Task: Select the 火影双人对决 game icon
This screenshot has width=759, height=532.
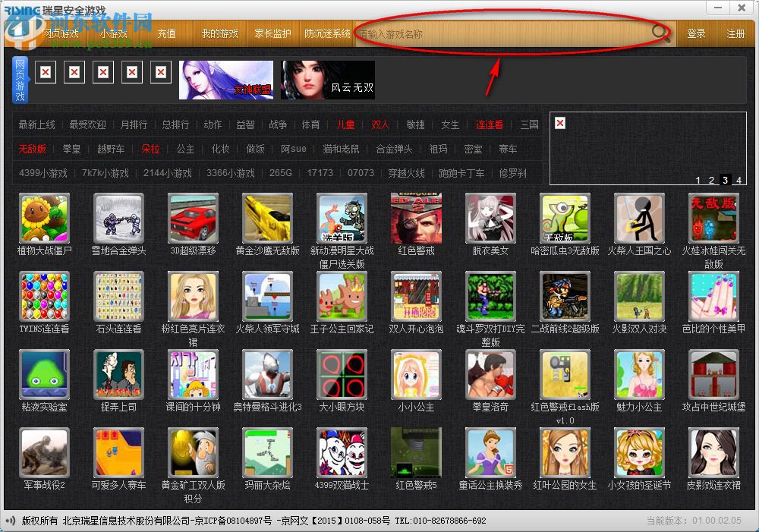Action: point(639,296)
